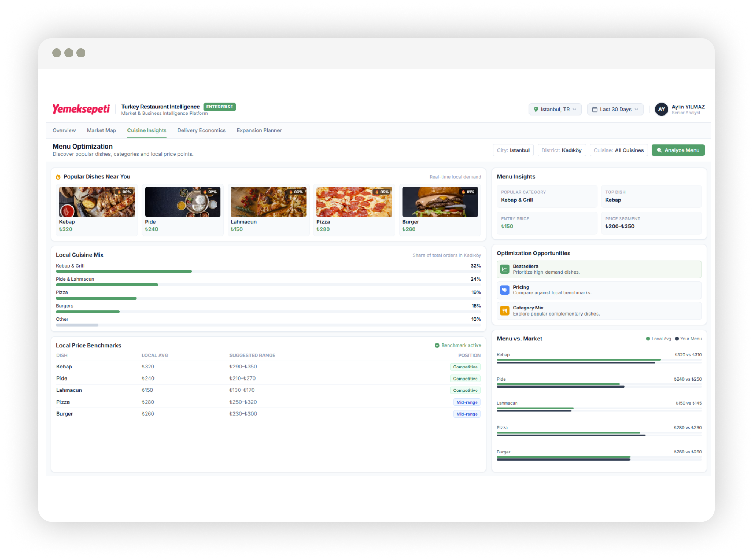This screenshot has width=753, height=560.
Task: Click the Mid-range badge in the Pizza row
Action: coord(466,402)
